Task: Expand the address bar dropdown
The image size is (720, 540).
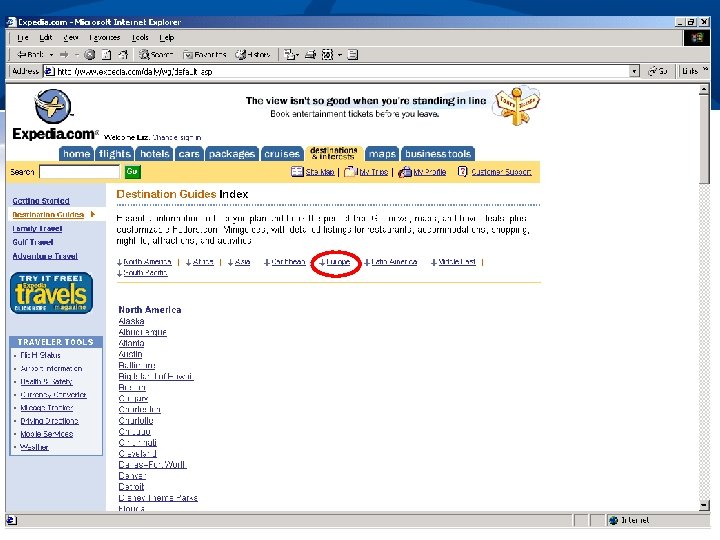Action: [634, 71]
